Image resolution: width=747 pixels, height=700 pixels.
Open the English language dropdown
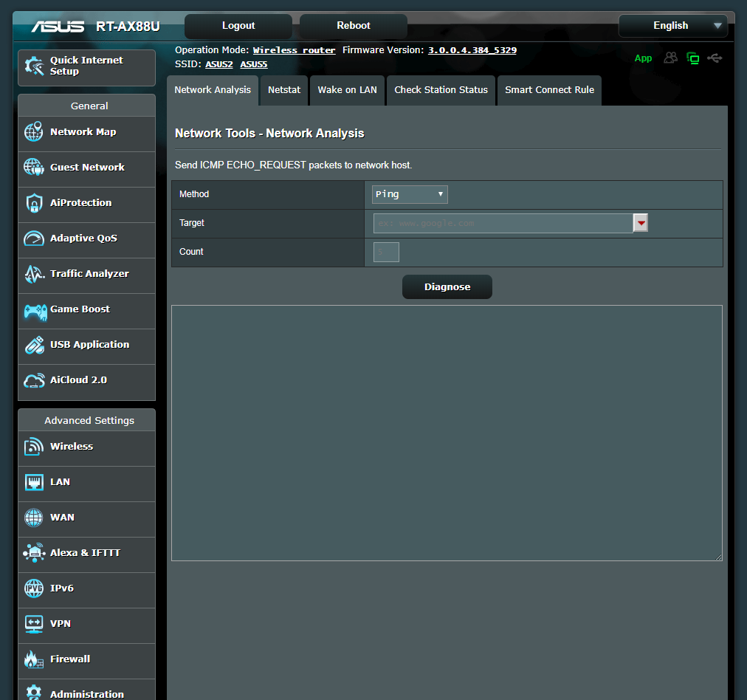672,26
